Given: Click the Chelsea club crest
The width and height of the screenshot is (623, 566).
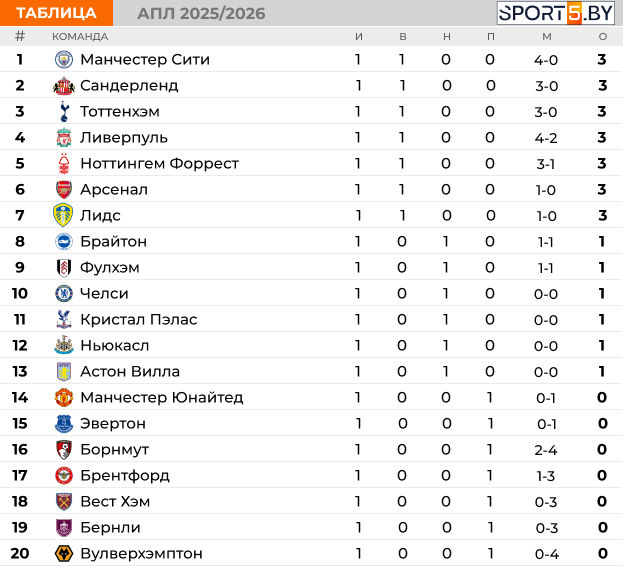Looking at the screenshot, I should pyautogui.click(x=64, y=294).
